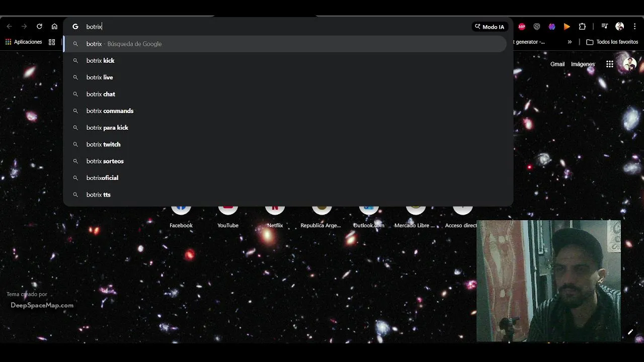Click search icon beside 'botrix twitch'

tap(75, 144)
